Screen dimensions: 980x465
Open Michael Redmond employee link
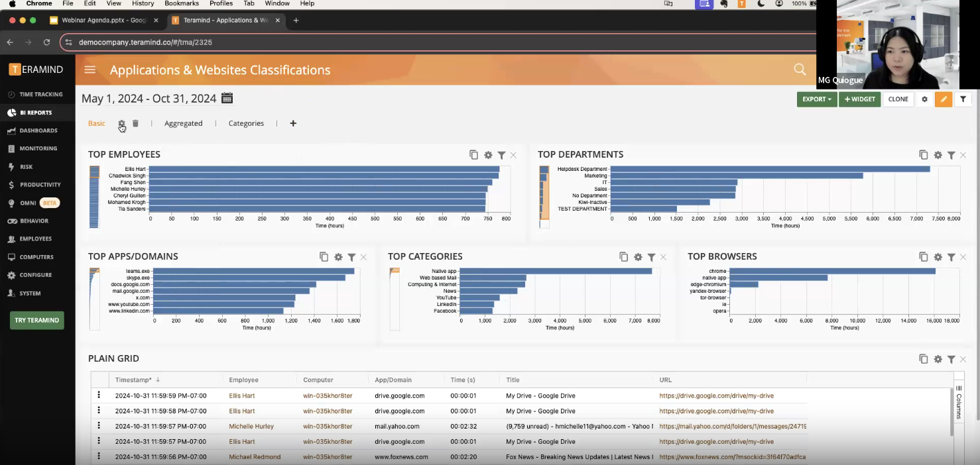pyautogui.click(x=255, y=456)
